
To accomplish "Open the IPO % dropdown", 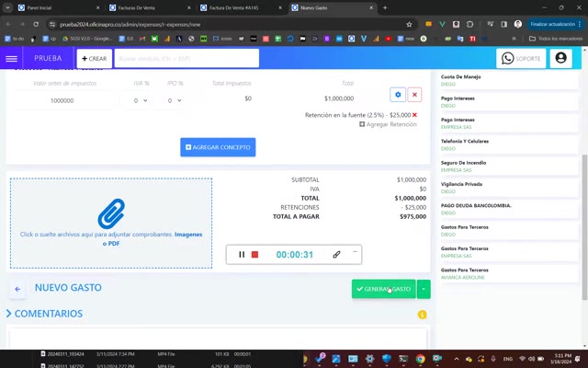I will 175,100.
